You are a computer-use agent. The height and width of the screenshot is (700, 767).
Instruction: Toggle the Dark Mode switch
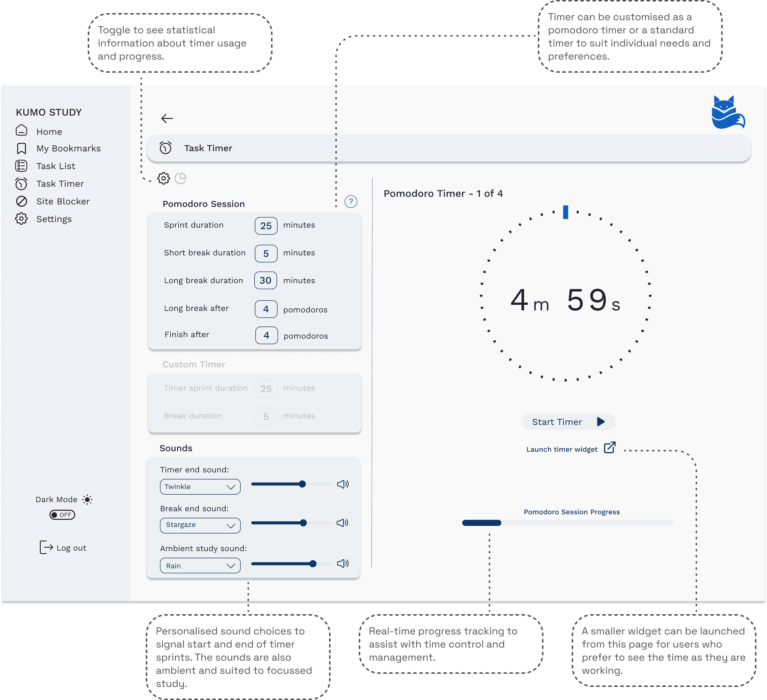(x=62, y=515)
